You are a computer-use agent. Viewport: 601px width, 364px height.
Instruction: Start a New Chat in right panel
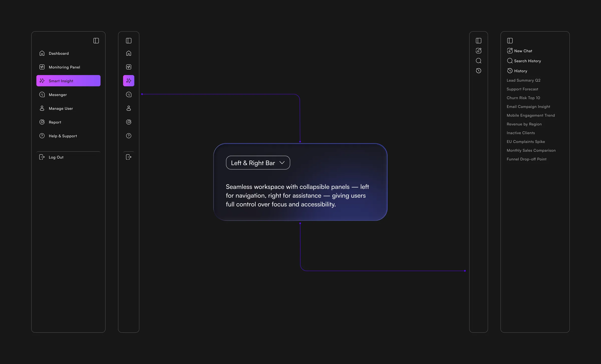coord(520,51)
